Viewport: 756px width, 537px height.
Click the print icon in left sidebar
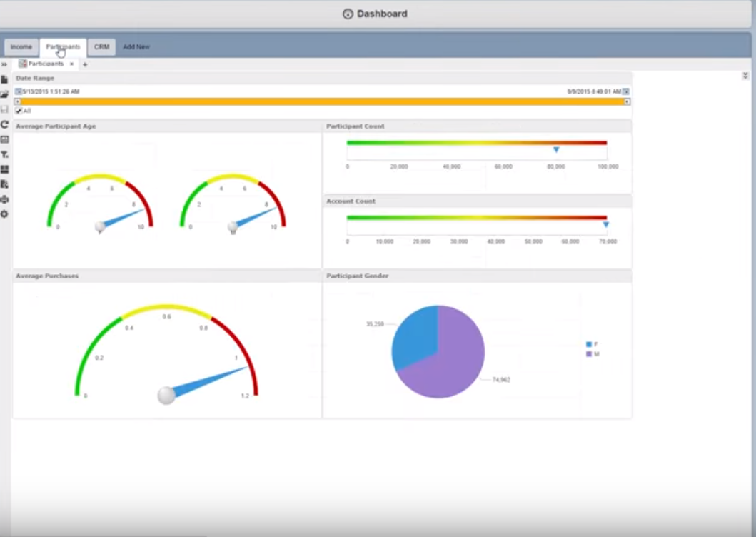point(4,199)
